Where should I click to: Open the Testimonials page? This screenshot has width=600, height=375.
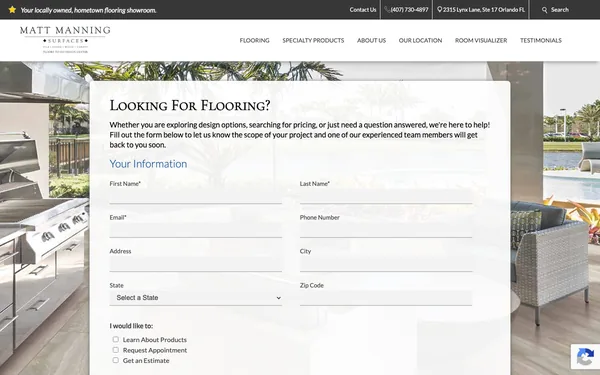point(541,40)
